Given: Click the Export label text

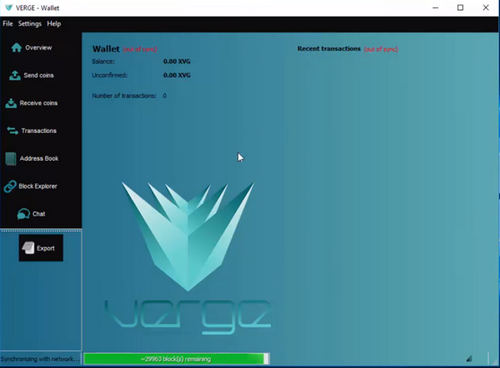Looking at the screenshot, I should (45, 248).
